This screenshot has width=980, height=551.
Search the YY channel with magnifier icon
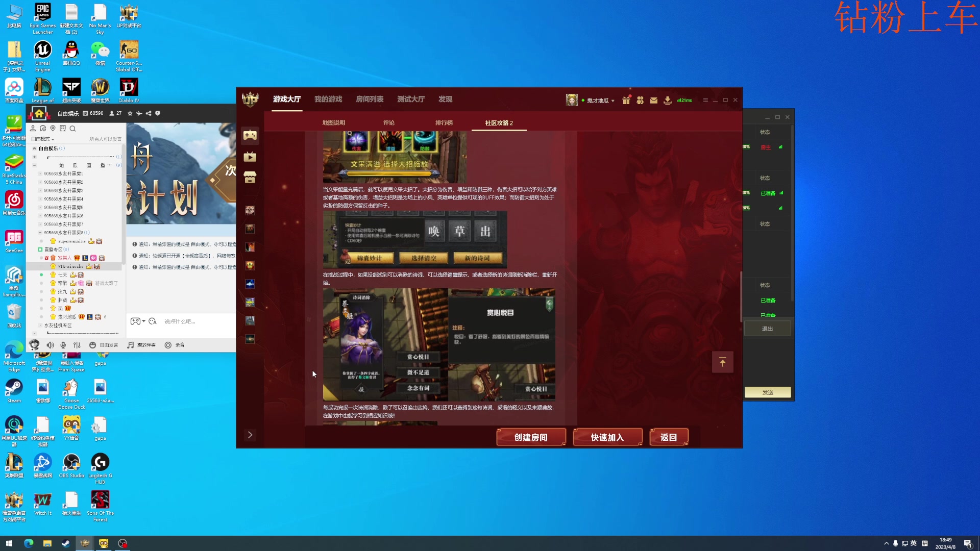pos(72,129)
